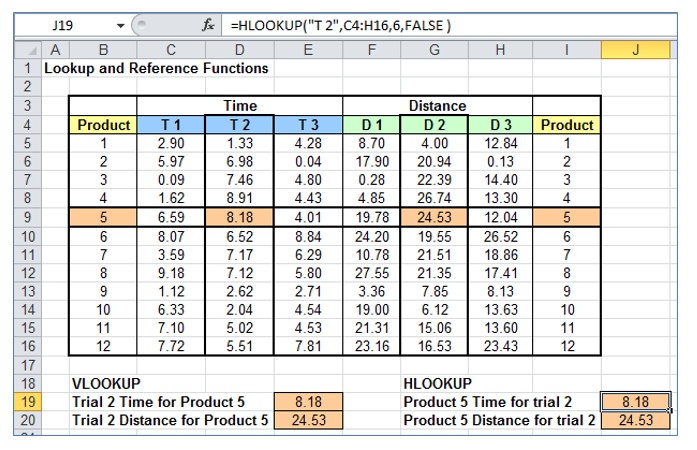Select VLOOKUP result cell E20 showing 24.53
This screenshot has width=697, height=450.
click(x=308, y=420)
